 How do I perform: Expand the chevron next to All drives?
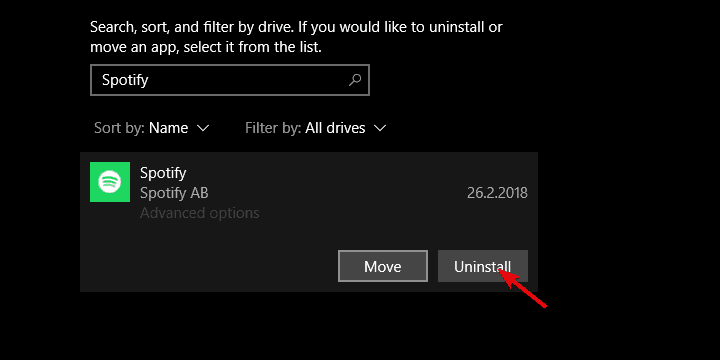380,128
